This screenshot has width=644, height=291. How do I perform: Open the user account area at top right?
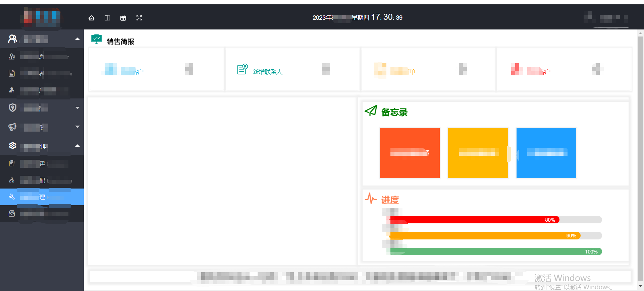(606, 18)
